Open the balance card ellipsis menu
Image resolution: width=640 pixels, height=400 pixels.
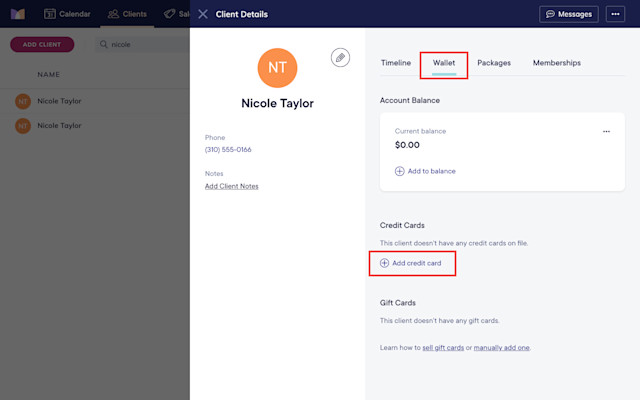click(606, 131)
